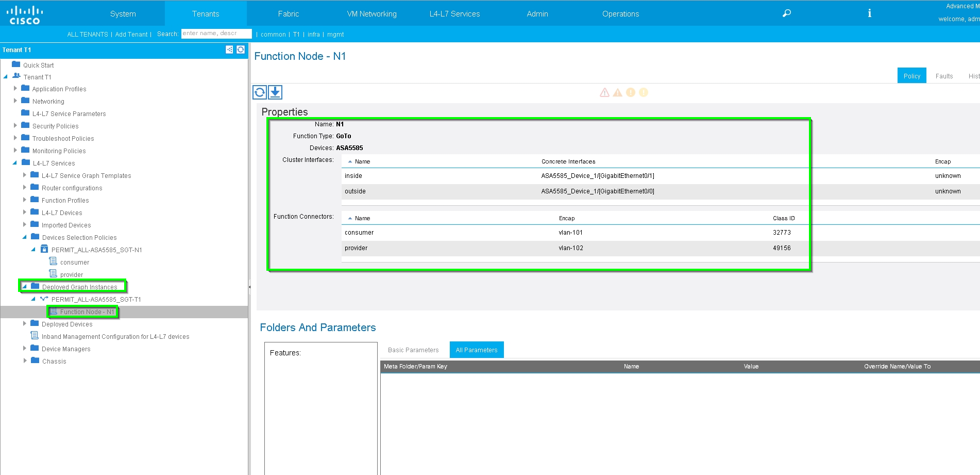Select the inside cluster interface row name
980x475 pixels.
tap(353, 176)
